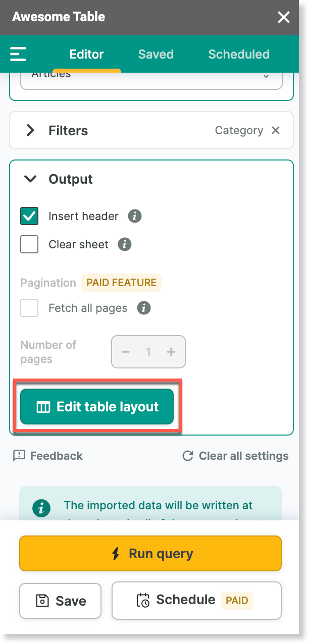The width and height of the screenshot is (309, 644).
Task: Click the info icon beside Clear sheet
Action: tap(124, 245)
